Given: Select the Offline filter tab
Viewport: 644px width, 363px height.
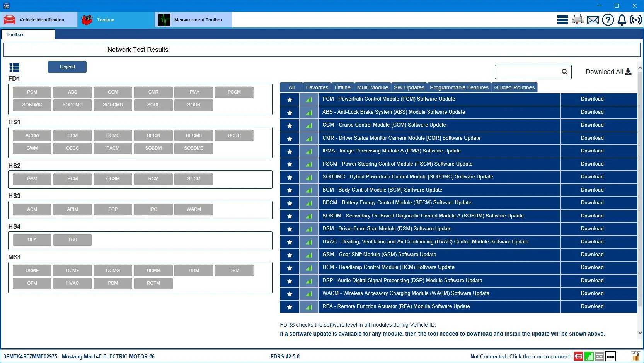Looking at the screenshot, I should [342, 87].
